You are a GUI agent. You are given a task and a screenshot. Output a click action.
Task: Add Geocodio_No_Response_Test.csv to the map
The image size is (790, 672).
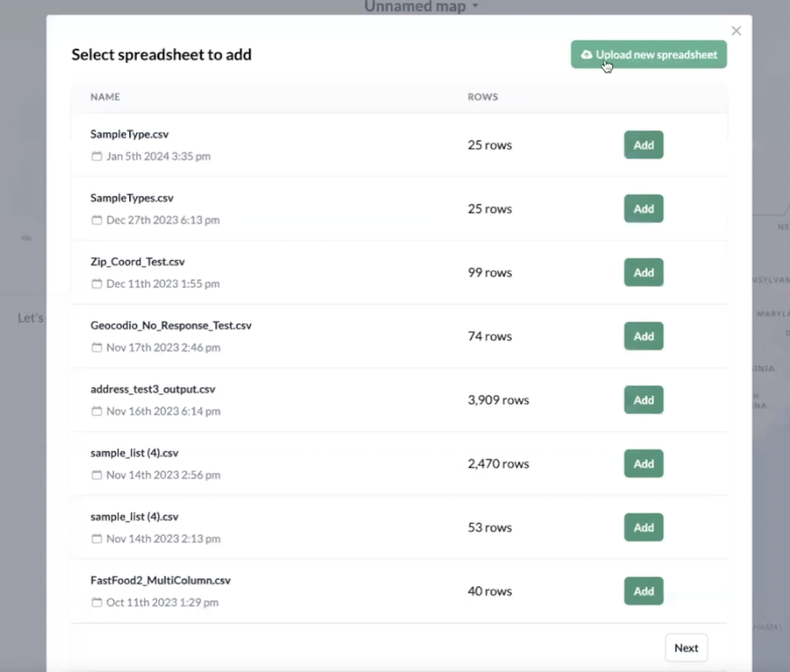[x=643, y=336]
